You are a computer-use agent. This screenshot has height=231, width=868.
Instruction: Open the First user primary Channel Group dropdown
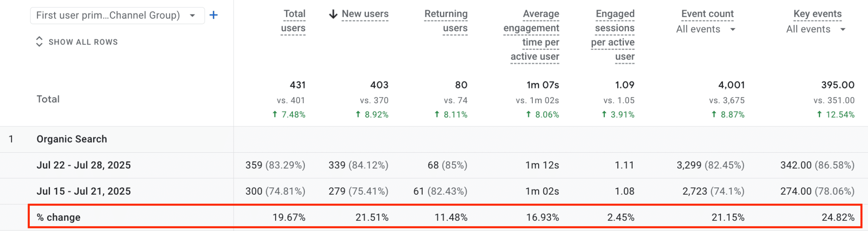[117, 16]
